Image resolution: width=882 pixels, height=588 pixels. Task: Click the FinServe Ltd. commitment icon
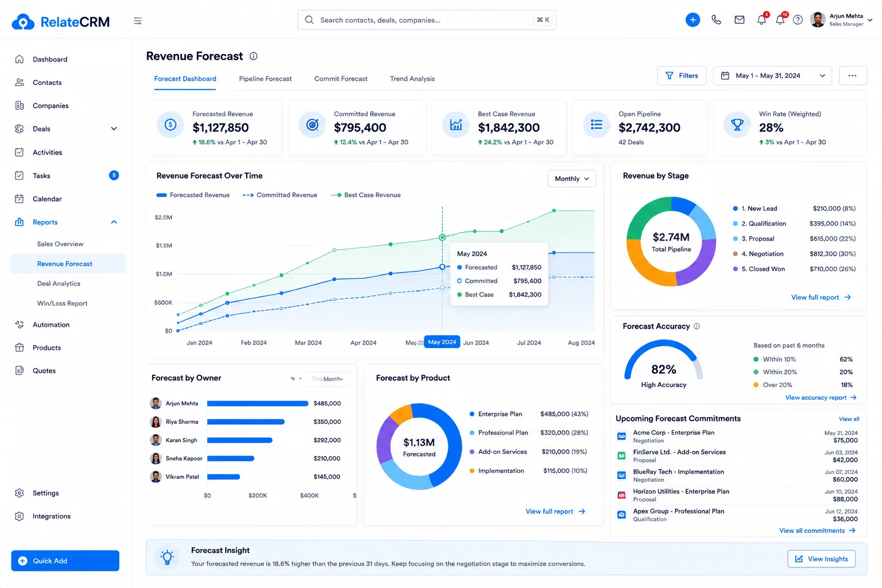pyautogui.click(x=621, y=456)
